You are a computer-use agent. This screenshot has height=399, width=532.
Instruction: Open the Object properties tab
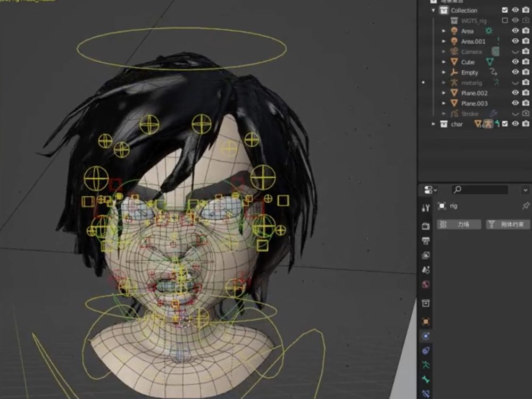(x=426, y=321)
